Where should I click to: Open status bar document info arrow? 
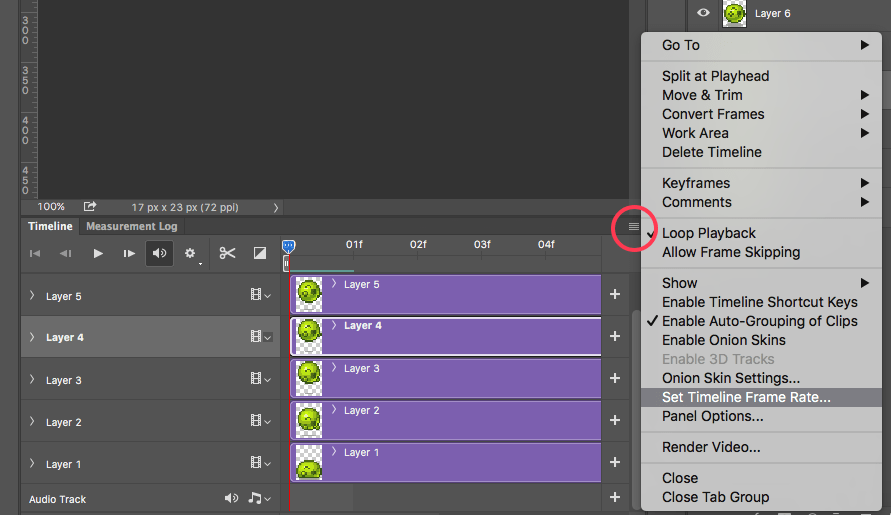(276, 207)
